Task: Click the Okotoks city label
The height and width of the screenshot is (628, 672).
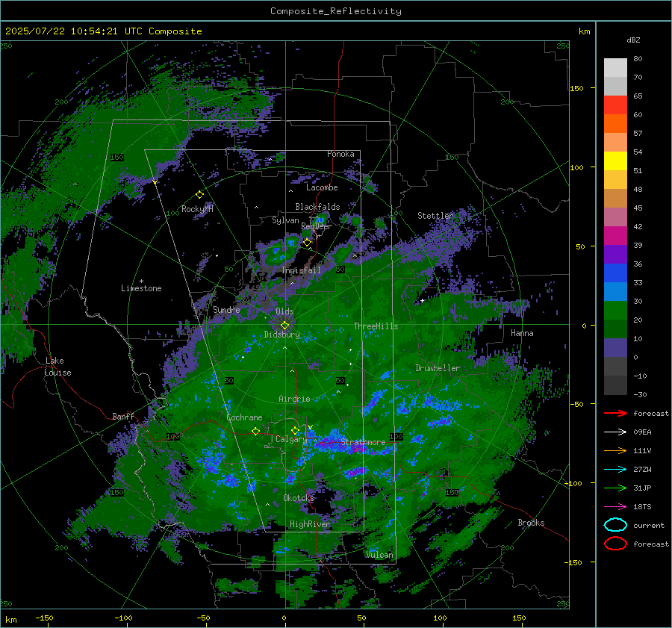Action: 299,498
